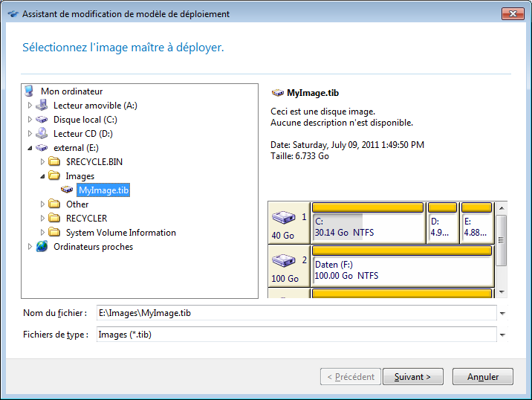
Task: Collapse the external (E:) drive node
Action: [30, 148]
